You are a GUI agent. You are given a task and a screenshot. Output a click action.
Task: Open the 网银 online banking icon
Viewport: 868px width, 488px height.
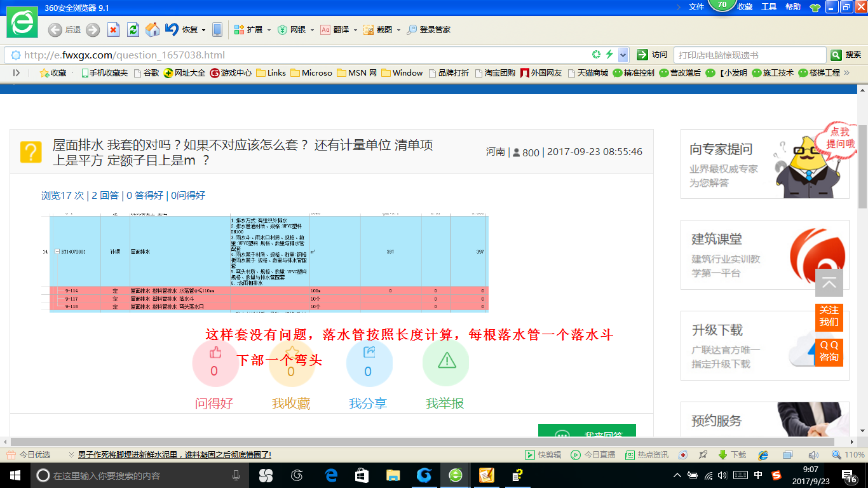coord(282,30)
